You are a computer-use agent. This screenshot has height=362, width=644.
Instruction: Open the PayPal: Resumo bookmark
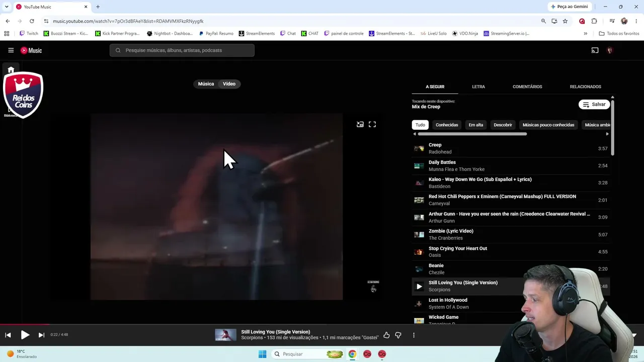coord(216,34)
